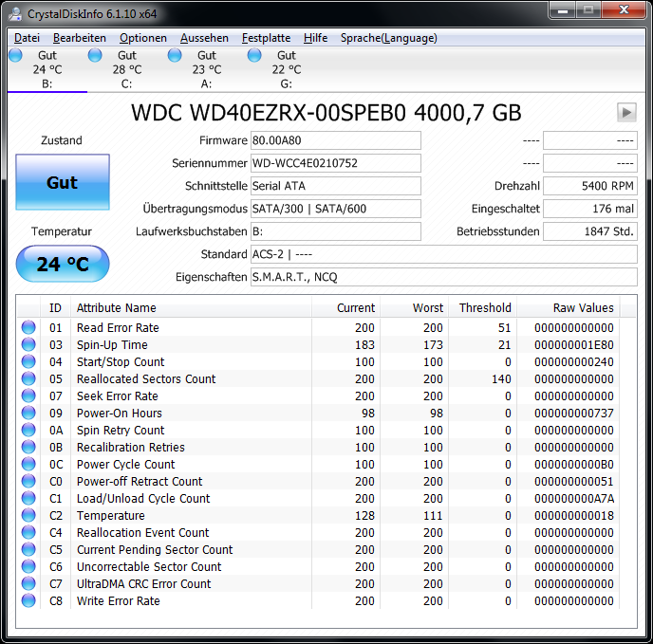Click the Worst column header

(414, 308)
